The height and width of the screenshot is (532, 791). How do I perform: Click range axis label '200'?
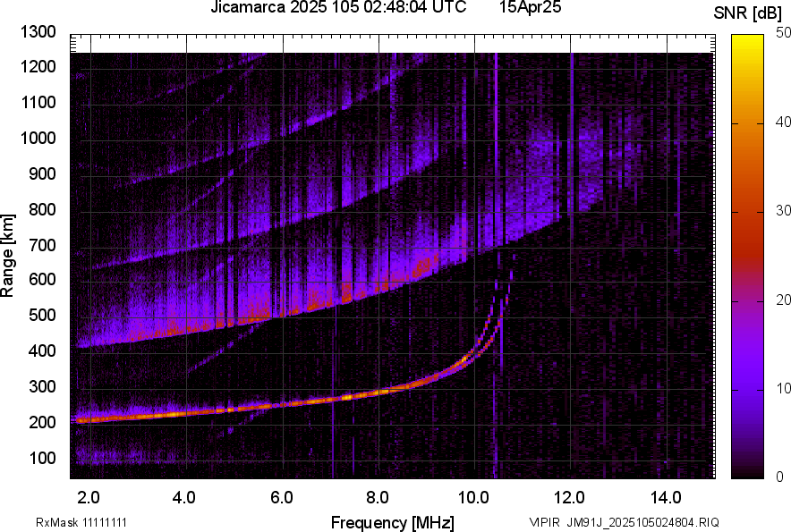click(x=42, y=421)
